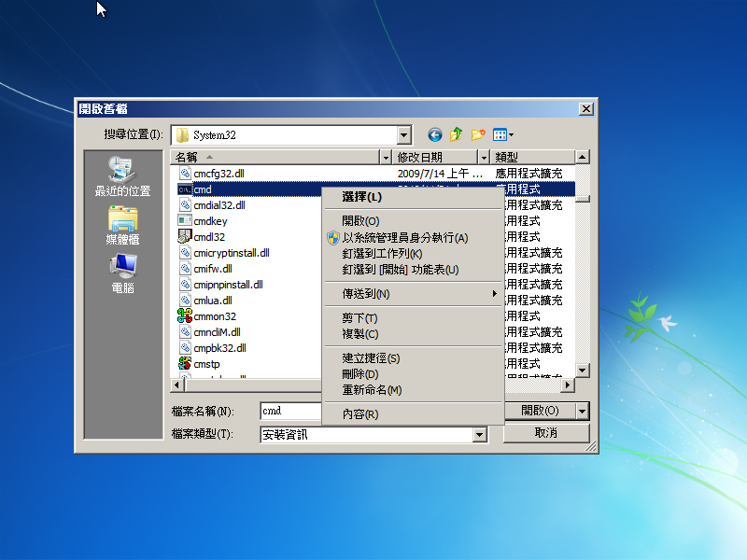Choose 刪除(D) from context menu
Image resolution: width=747 pixels, height=560 pixels.
(414, 374)
